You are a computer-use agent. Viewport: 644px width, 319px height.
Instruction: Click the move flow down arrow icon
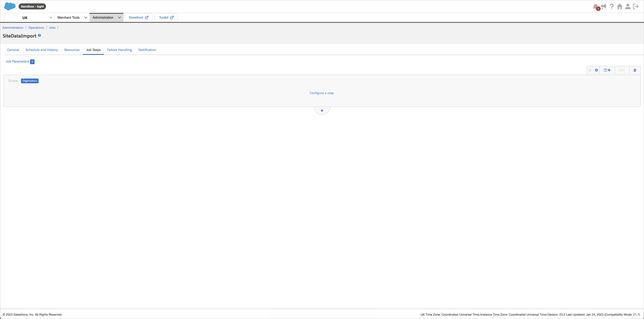(x=596, y=70)
